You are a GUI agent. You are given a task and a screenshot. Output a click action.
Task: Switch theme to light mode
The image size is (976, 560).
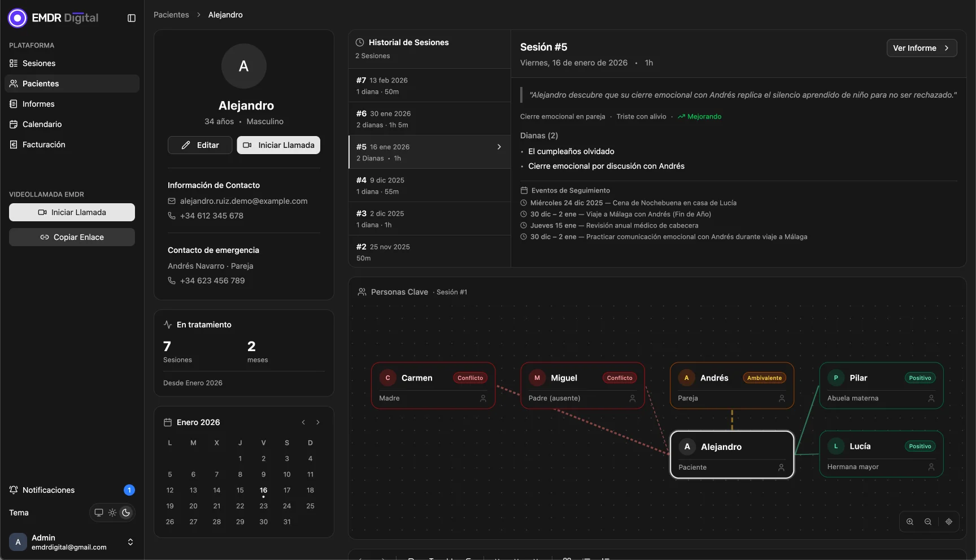coord(112,513)
